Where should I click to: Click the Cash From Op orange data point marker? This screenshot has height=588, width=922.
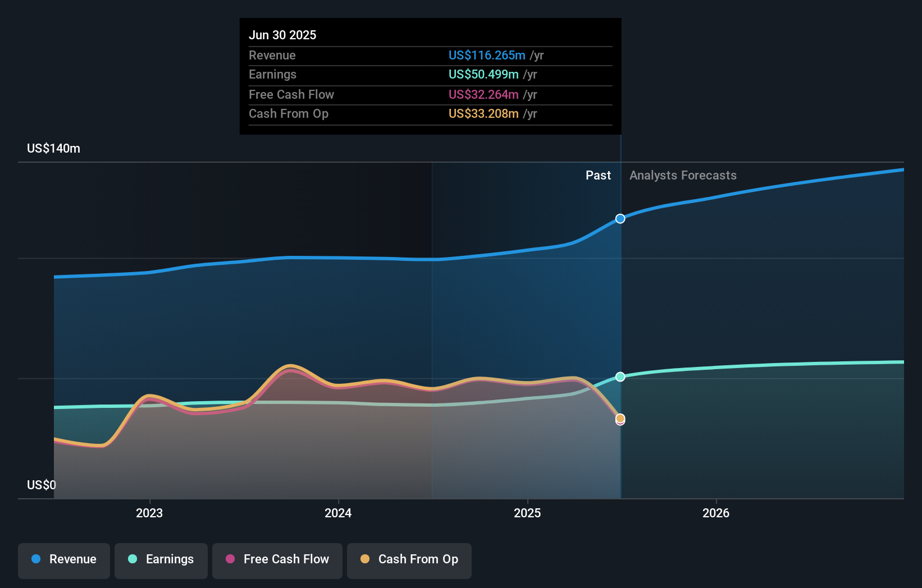[620, 418]
